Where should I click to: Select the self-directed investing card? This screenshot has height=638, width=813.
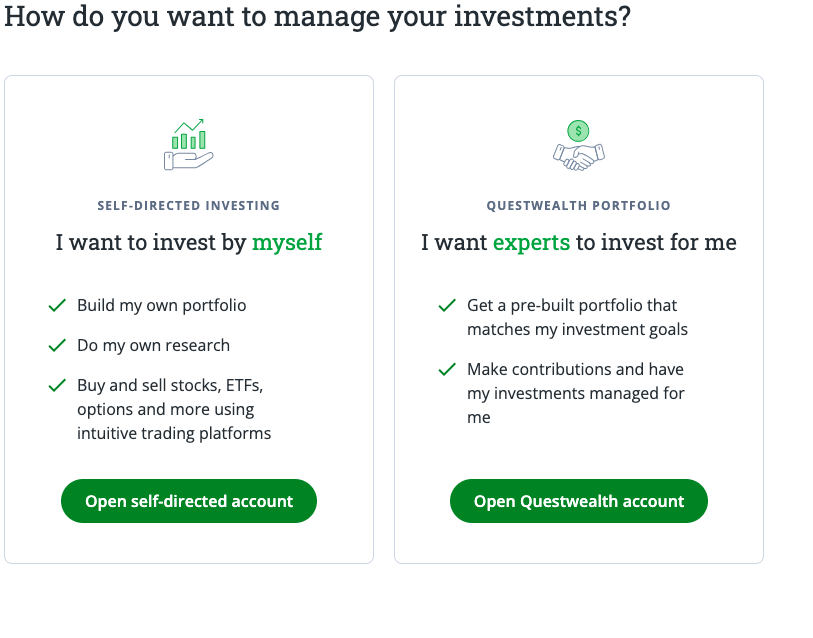[188, 320]
